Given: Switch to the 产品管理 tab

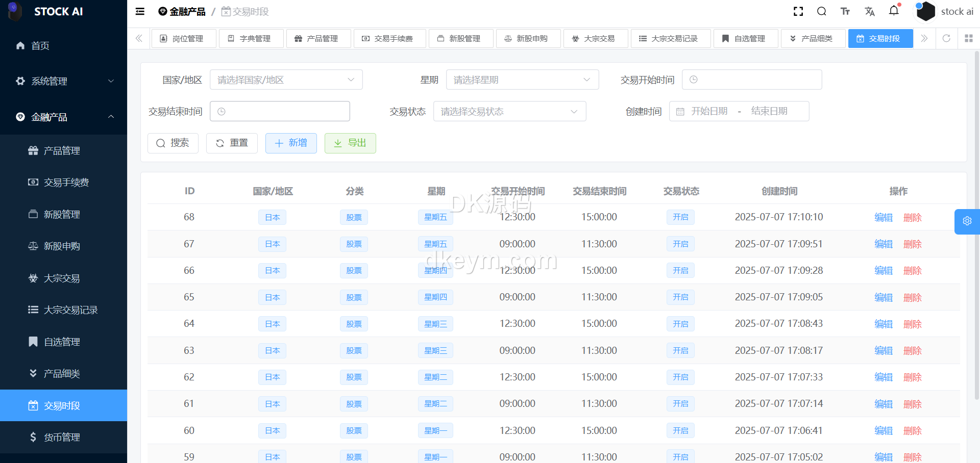Looking at the screenshot, I should point(317,38).
